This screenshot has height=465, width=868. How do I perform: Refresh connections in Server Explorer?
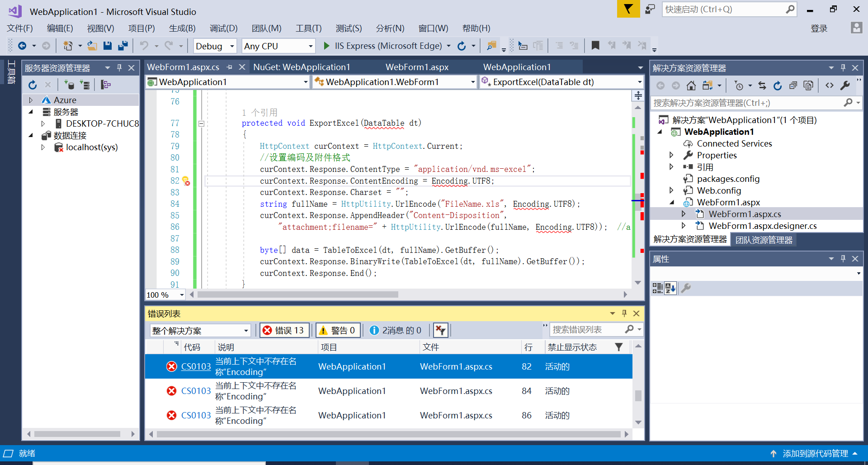32,85
